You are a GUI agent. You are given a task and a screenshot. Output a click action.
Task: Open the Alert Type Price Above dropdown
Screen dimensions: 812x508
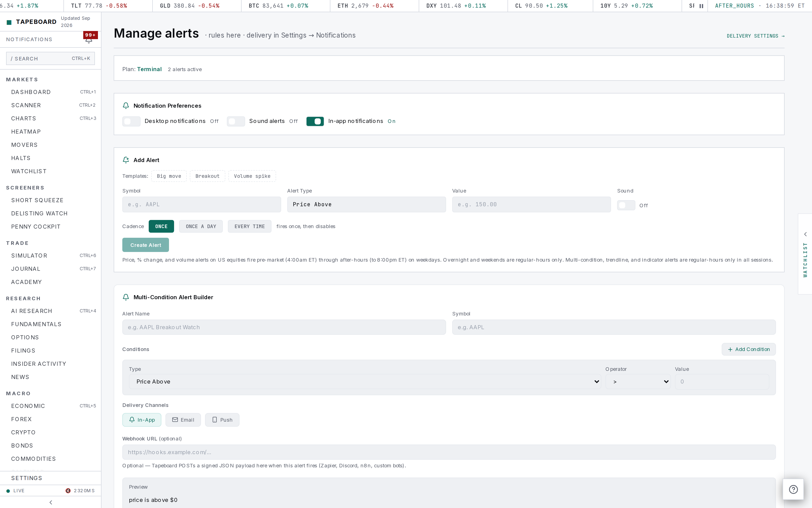[366, 204]
